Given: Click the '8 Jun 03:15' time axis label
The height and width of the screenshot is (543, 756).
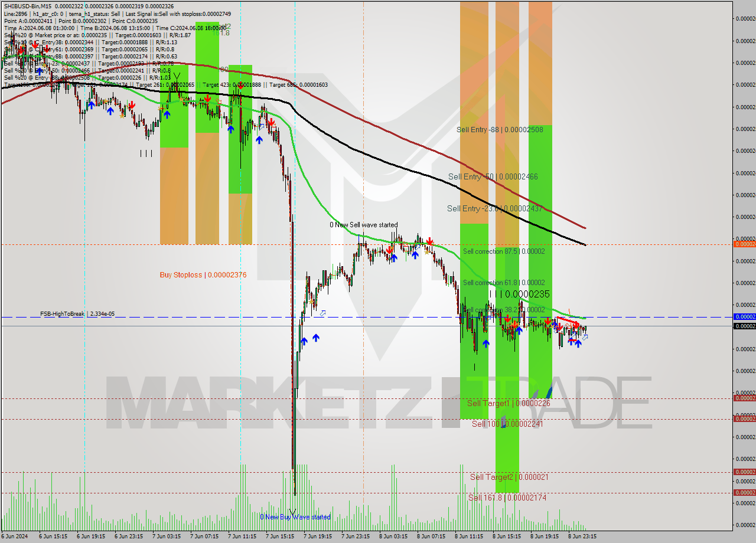Looking at the screenshot, I should pos(393,537).
